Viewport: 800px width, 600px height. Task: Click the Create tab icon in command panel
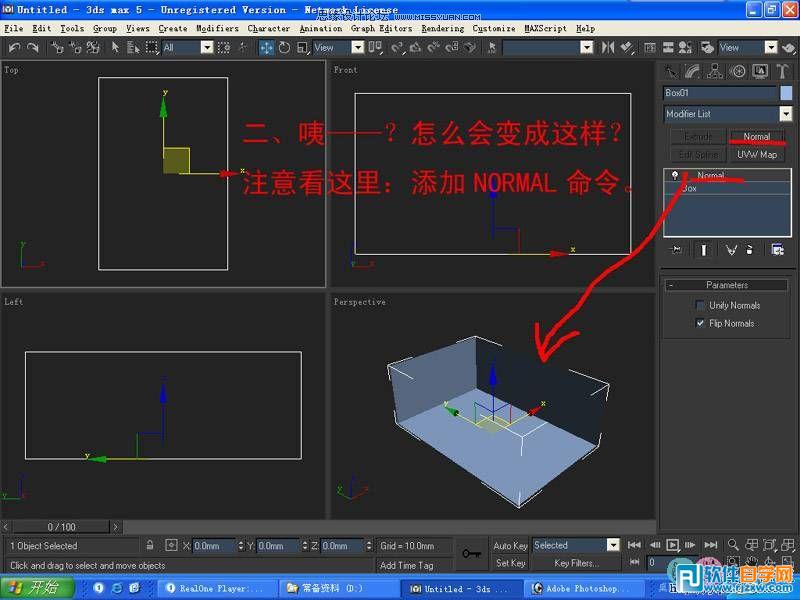tap(669, 71)
